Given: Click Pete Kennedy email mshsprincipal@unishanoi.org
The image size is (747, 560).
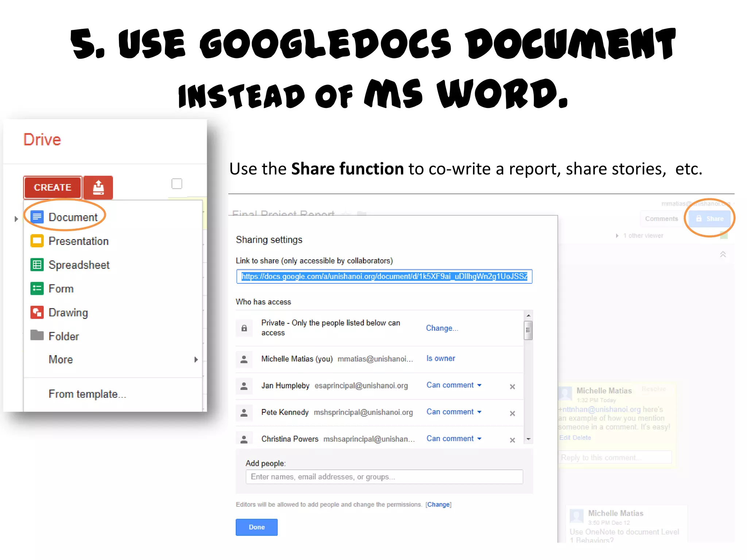Looking at the screenshot, I should point(363,412).
